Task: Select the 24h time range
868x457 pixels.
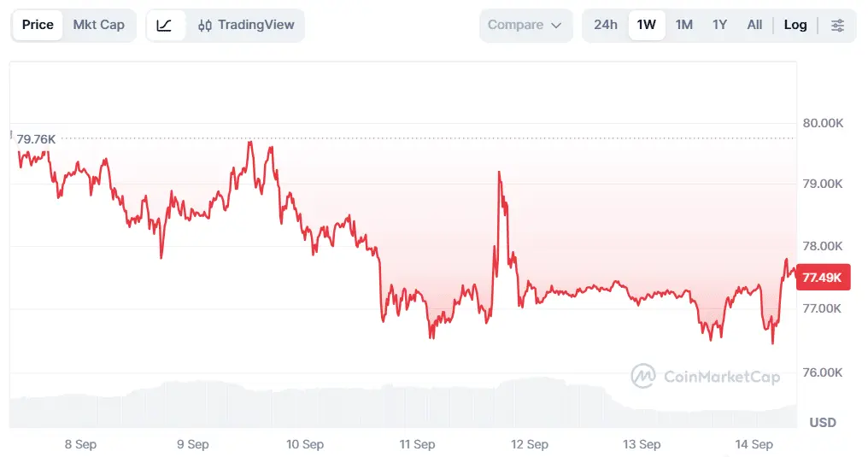Action: click(x=606, y=25)
